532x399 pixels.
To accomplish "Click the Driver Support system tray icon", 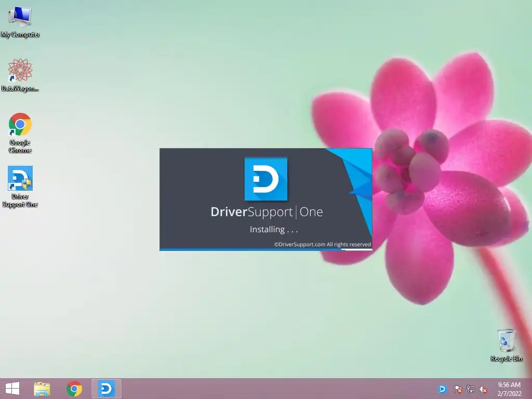I will pos(443,389).
